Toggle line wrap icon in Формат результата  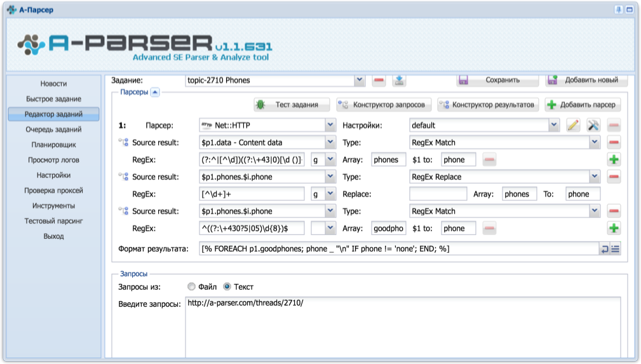tap(604, 248)
